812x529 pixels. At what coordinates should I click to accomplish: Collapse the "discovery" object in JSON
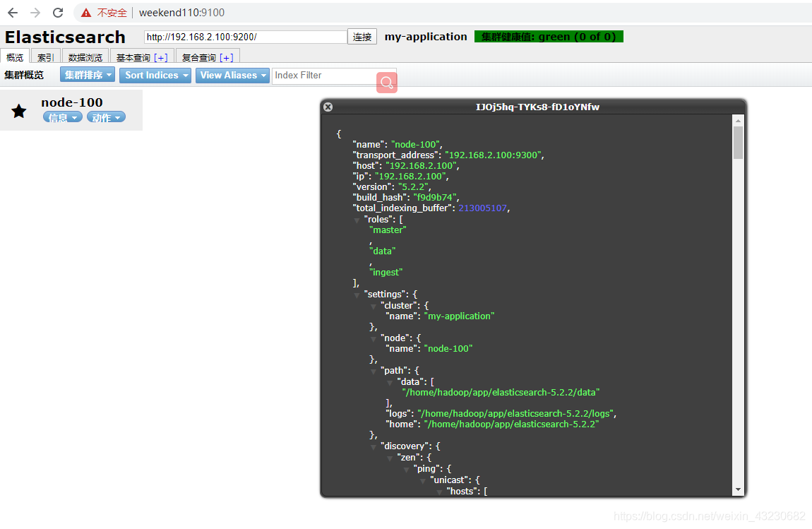point(374,446)
